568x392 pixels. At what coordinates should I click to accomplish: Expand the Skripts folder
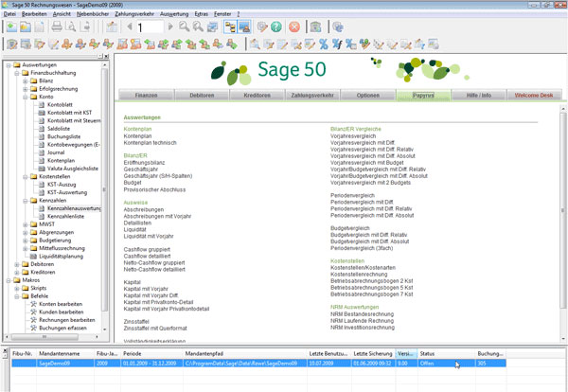tap(17, 289)
